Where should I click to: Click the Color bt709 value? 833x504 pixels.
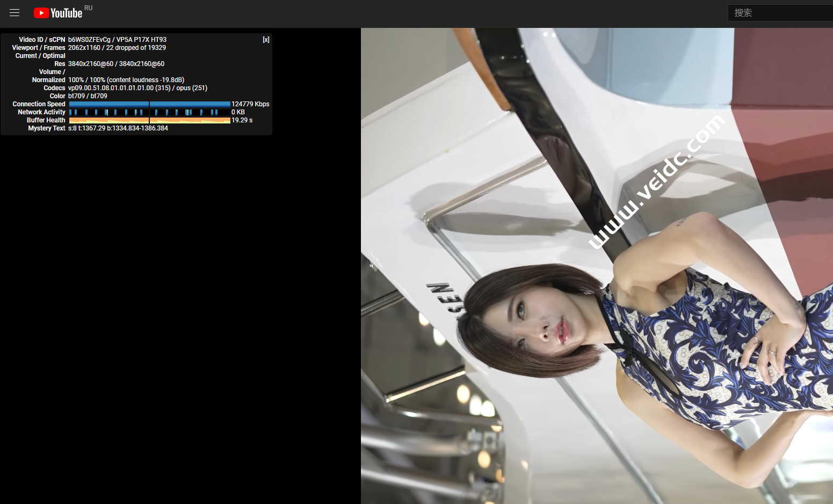88,96
